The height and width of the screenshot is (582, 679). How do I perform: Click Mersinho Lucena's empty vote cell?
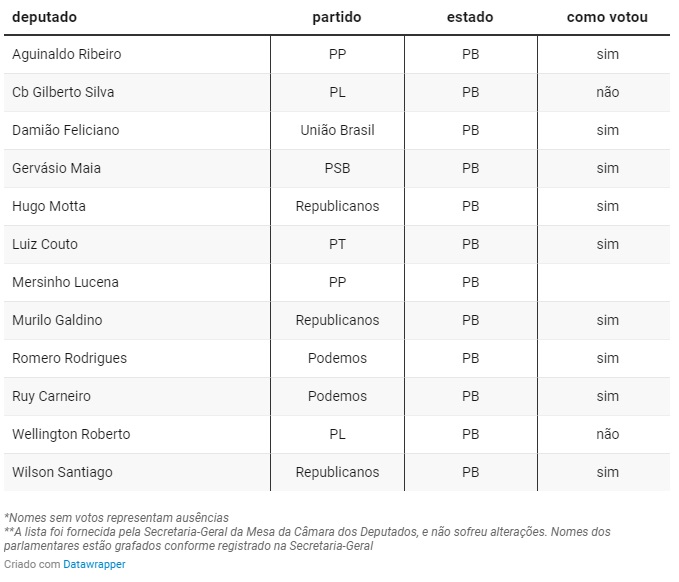point(607,282)
